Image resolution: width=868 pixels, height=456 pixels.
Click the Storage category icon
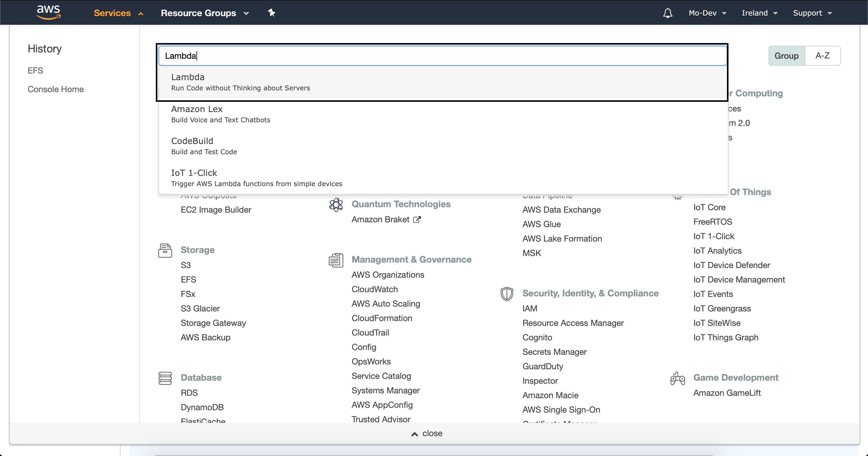pos(165,251)
